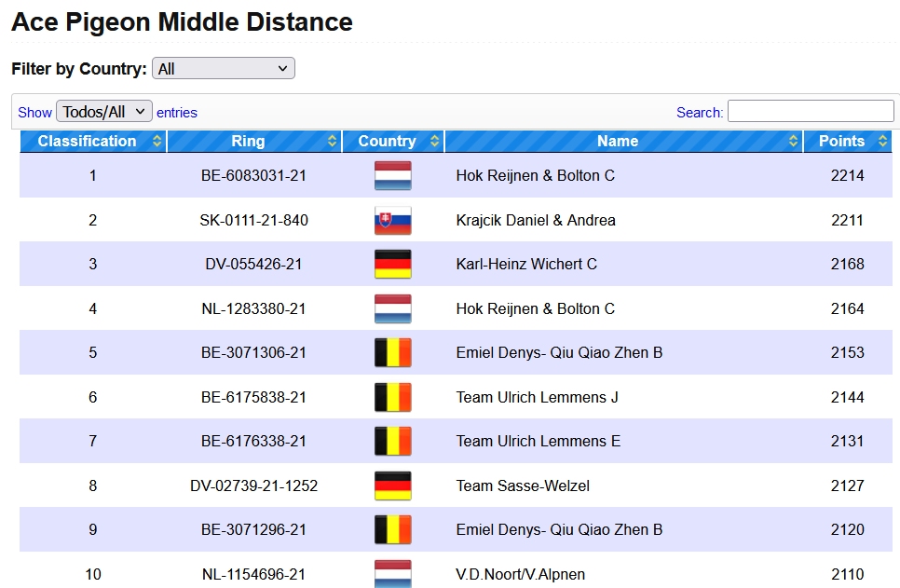Click the German flag for Team Sasse-Welzel
The image size is (900, 588).
tap(392, 485)
